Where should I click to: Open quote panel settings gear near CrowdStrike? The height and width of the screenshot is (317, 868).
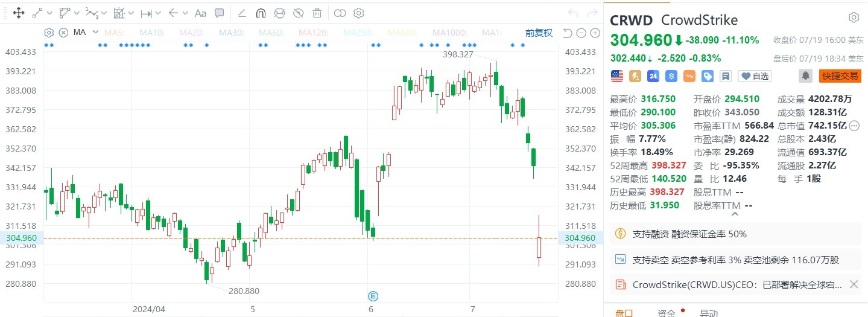[x=854, y=18]
